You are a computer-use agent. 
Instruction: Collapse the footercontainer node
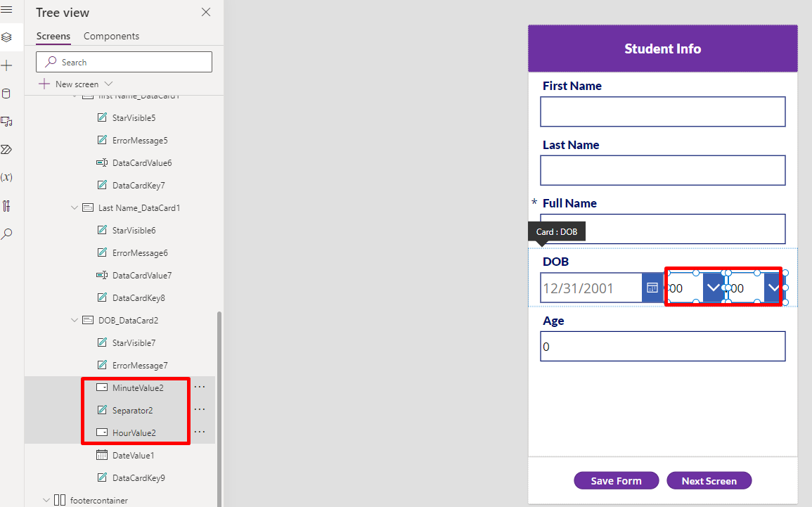coord(46,500)
